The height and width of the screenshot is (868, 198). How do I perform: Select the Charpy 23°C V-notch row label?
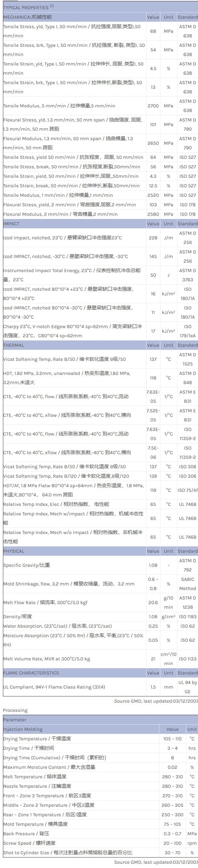[x=72, y=331]
